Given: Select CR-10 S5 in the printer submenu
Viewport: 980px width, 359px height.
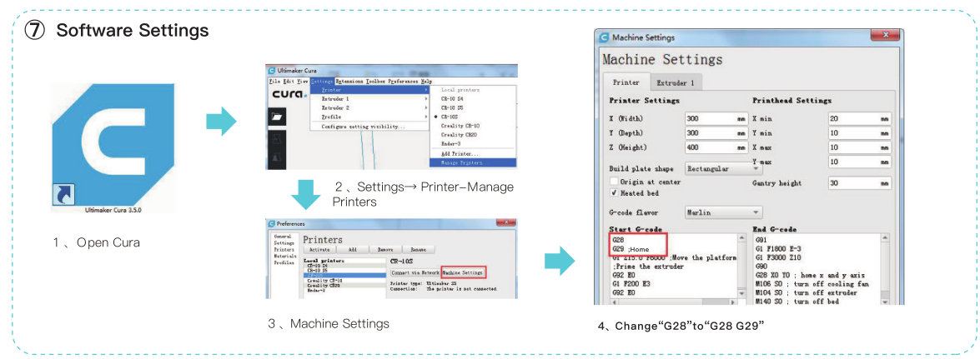Looking at the screenshot, I should [x=455, y=107].
